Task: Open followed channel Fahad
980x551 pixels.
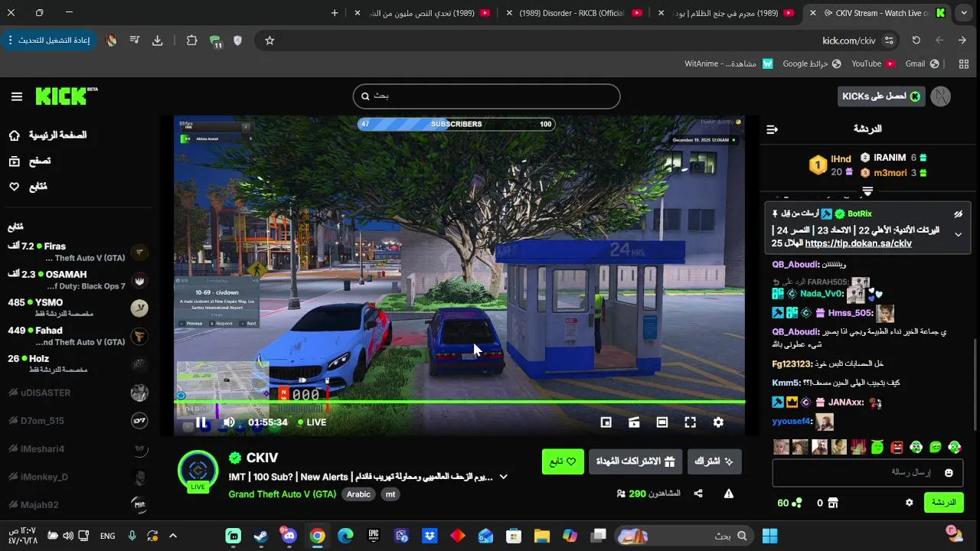Action: [x=77, y=336]
